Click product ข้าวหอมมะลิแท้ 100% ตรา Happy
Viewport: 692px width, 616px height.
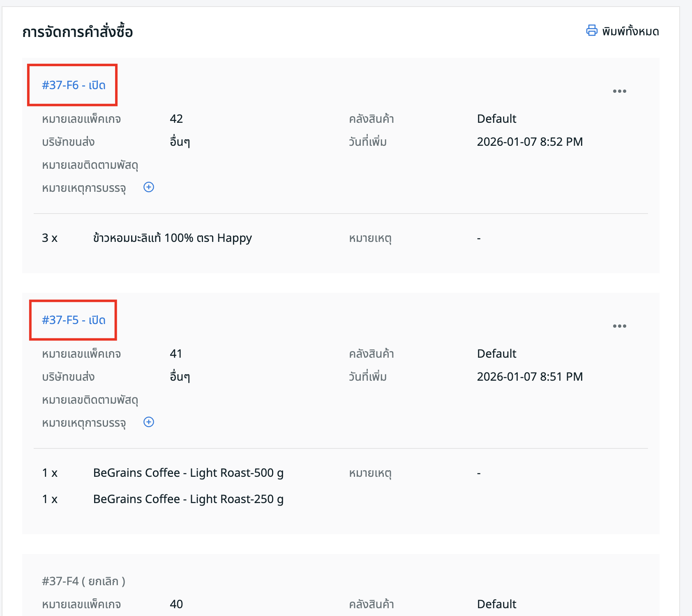[x=172, y=238]
